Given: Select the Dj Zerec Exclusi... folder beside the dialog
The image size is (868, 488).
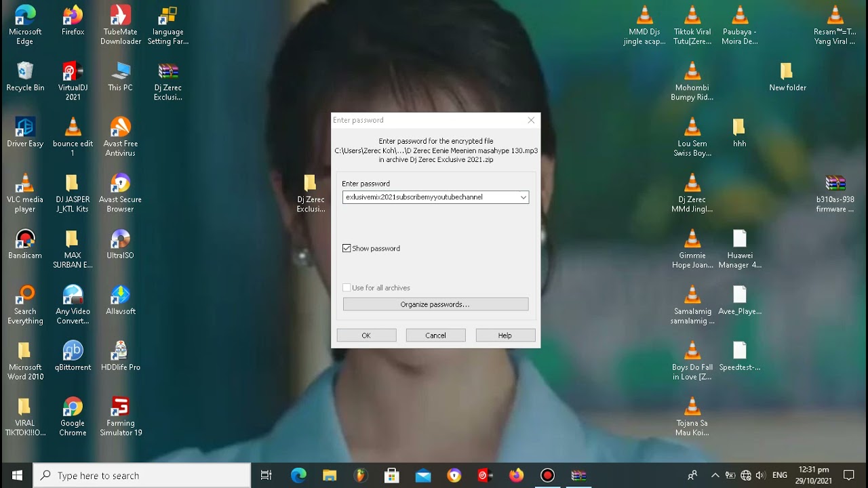Looking at the screenshot, I should (x=311, y=194).
